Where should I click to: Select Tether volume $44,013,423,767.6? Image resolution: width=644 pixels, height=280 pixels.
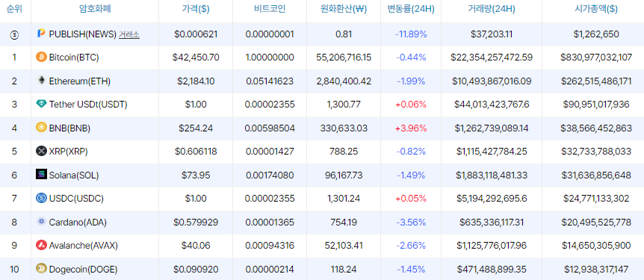point(492,105)
